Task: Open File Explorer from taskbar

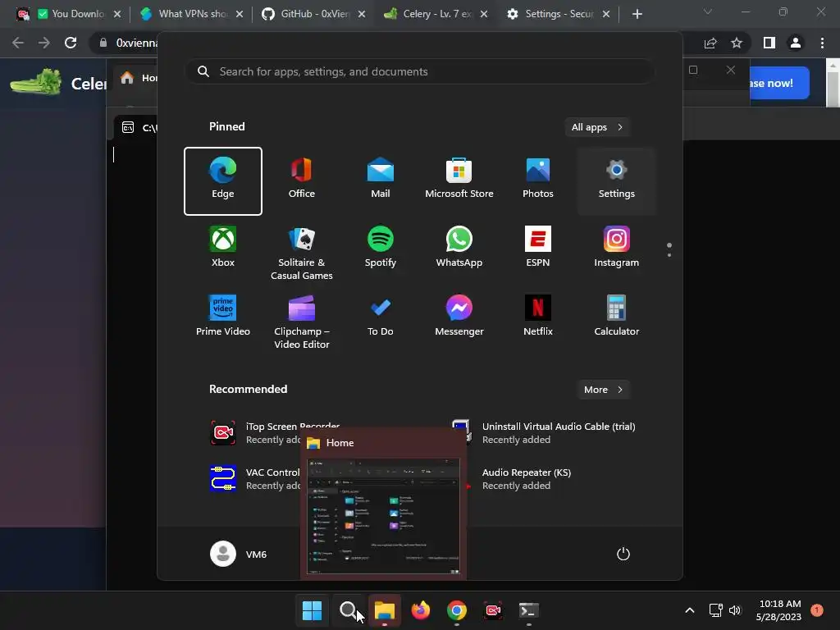Action: [384, 610]
